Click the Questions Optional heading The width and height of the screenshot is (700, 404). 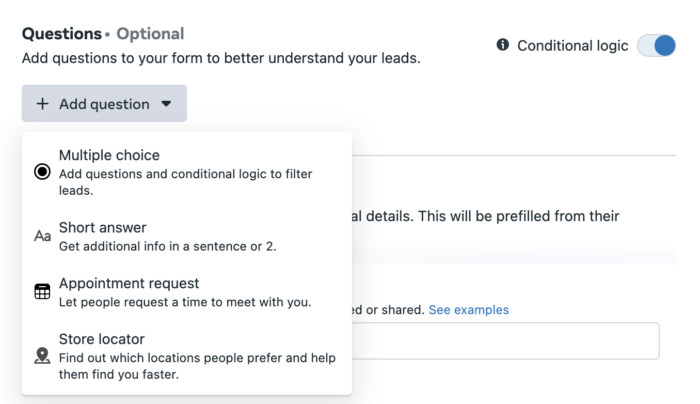pyautogui.click(x=103, y=34)
